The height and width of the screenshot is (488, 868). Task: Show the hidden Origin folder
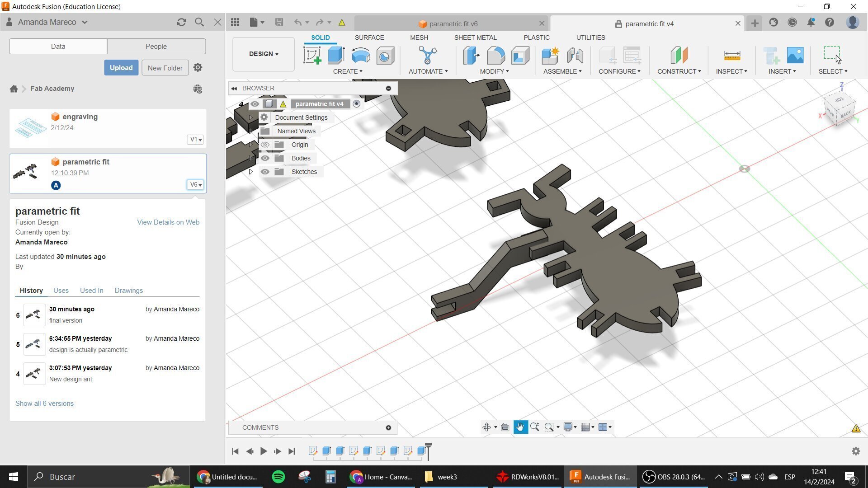tap(265, 145)
